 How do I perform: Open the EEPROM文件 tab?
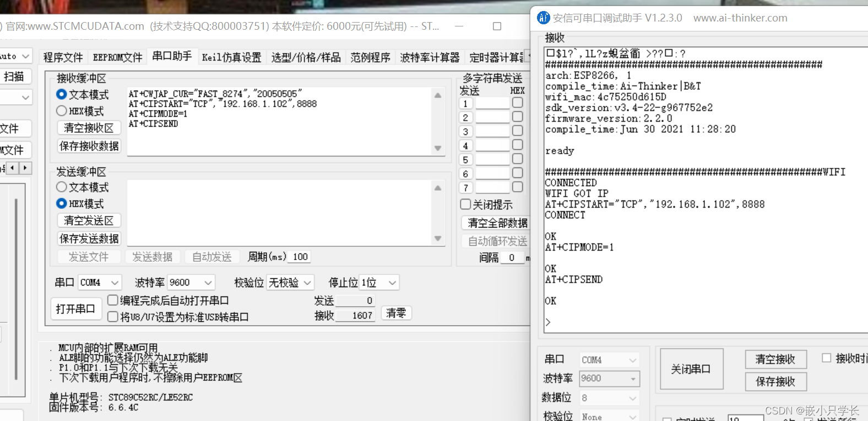click(117, 57)
